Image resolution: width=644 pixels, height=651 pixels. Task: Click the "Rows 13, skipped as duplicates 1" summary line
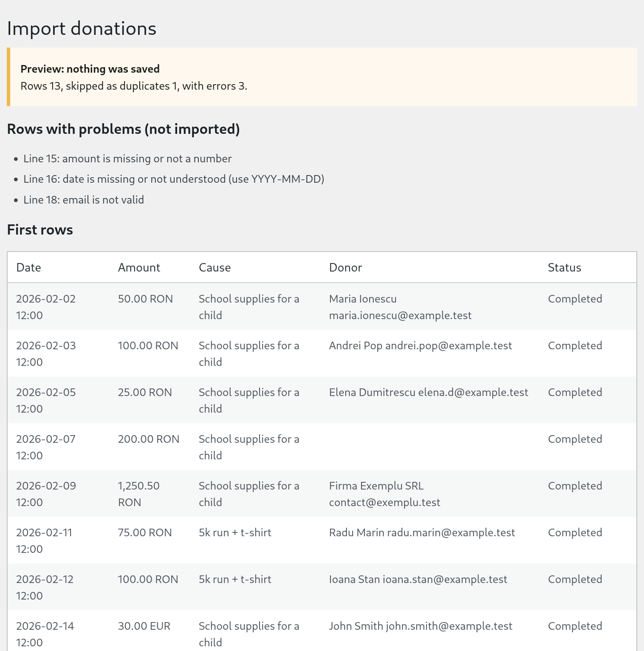(134, 86)
